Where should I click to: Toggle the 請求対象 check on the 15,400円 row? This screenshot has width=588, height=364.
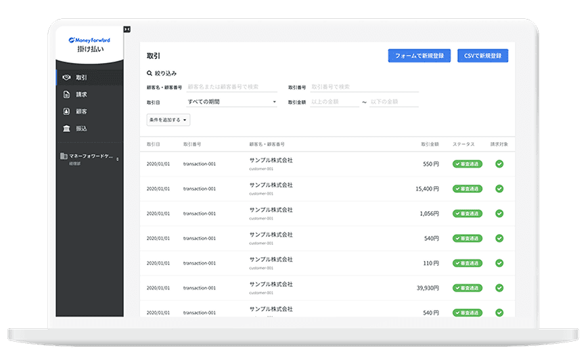point(499,189)
